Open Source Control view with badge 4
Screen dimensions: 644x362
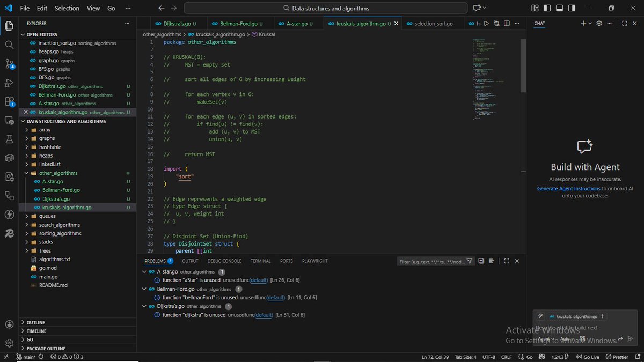click(9, 63)
